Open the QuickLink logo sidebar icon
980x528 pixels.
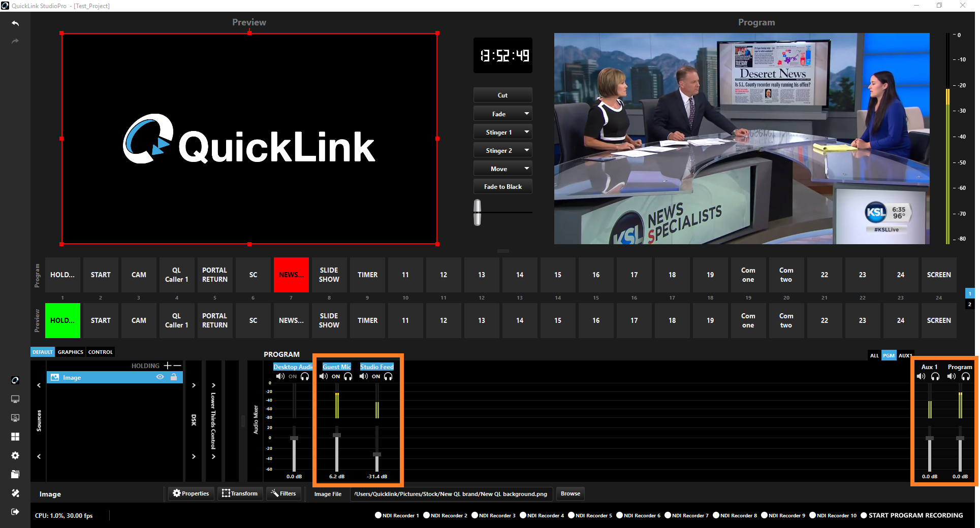15,380
